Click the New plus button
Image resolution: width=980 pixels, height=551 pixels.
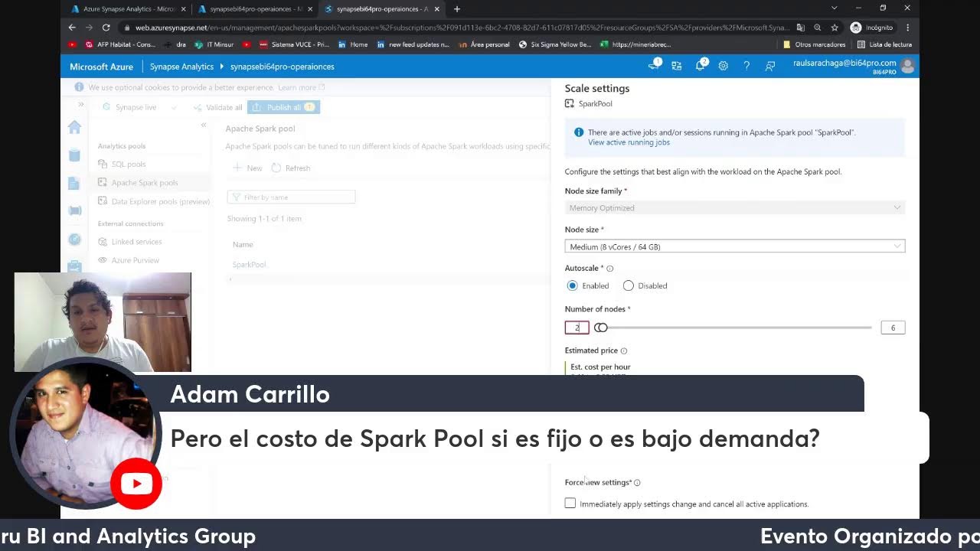(248, 168)
